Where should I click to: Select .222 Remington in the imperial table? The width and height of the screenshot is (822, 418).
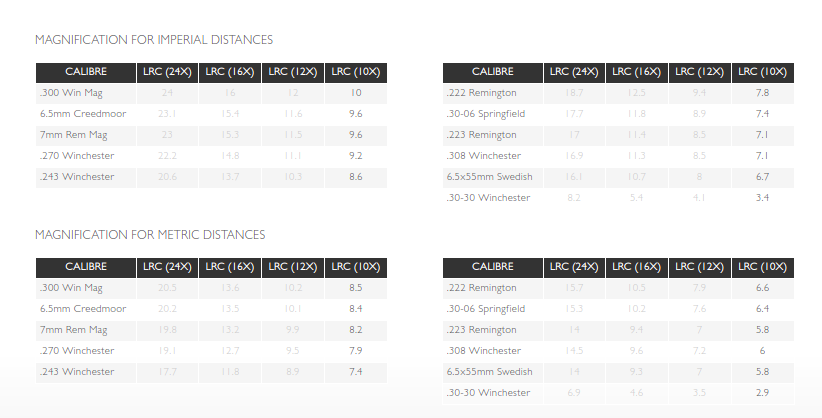pos(481,93)
